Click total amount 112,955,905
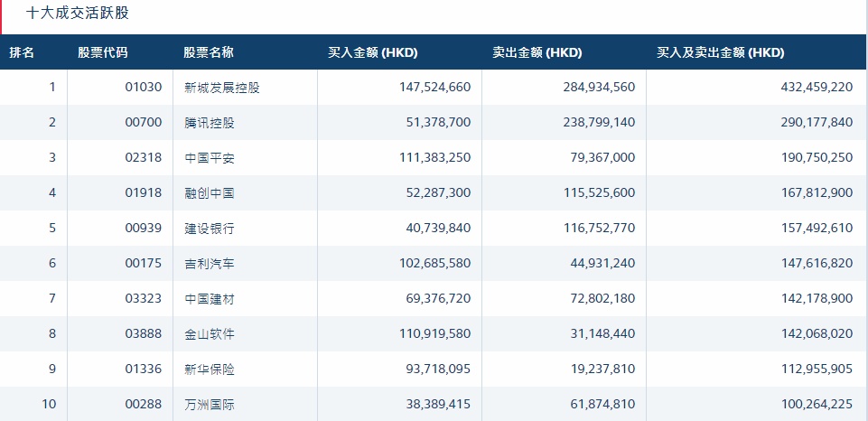 tap(817, 369)
